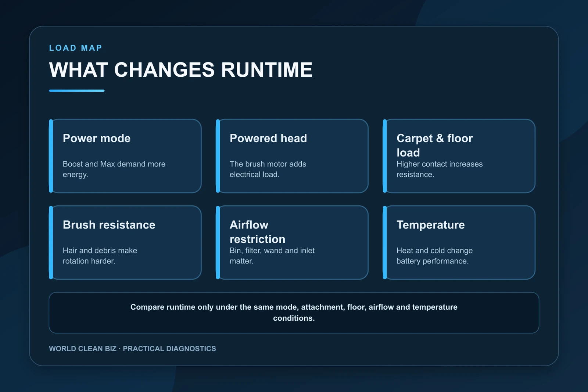Open the Airflow restriction card heading
This screenshot has width=588, height=392.
pos(258,232)
